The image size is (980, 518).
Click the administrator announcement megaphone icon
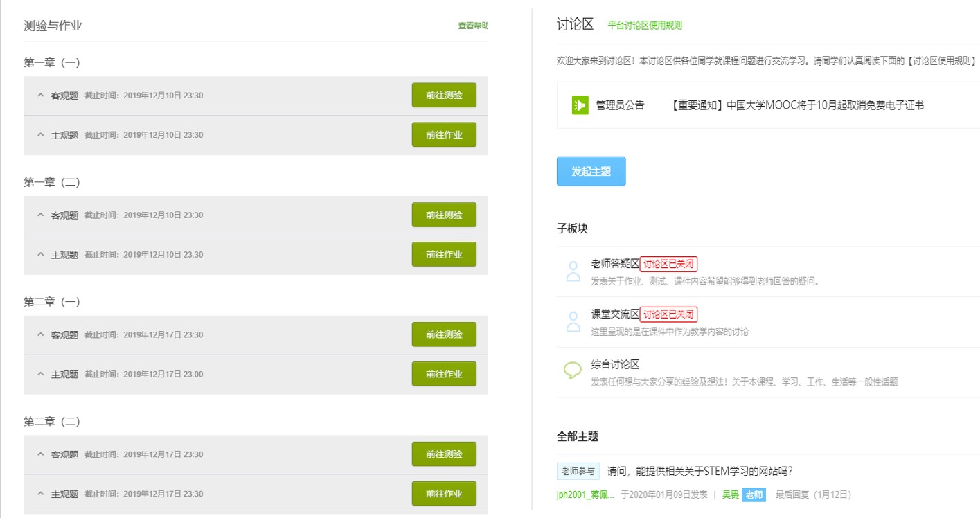point(580,105)
